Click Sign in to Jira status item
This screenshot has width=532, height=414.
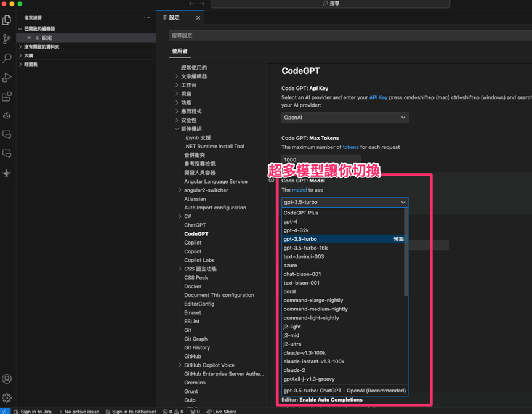33,412
